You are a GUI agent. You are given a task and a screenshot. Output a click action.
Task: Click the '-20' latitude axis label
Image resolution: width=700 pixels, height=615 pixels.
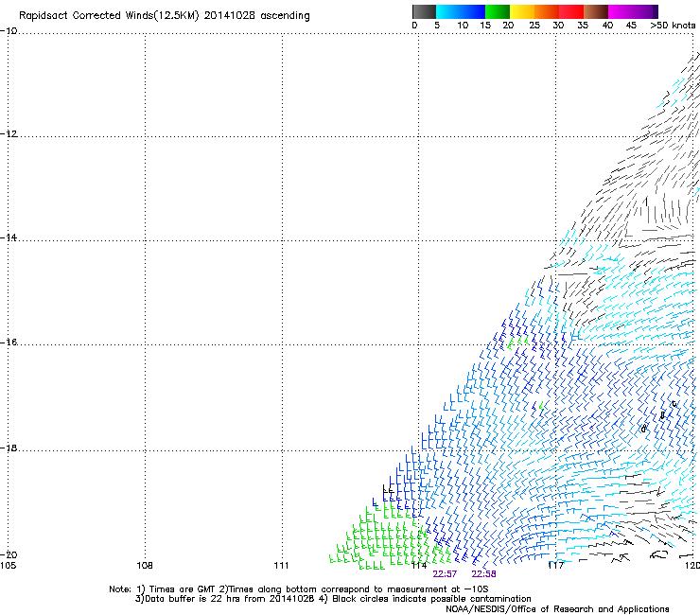[x=9, y=554]
